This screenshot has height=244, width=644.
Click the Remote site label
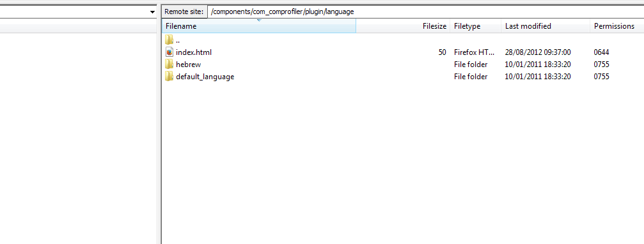point(184,12)
